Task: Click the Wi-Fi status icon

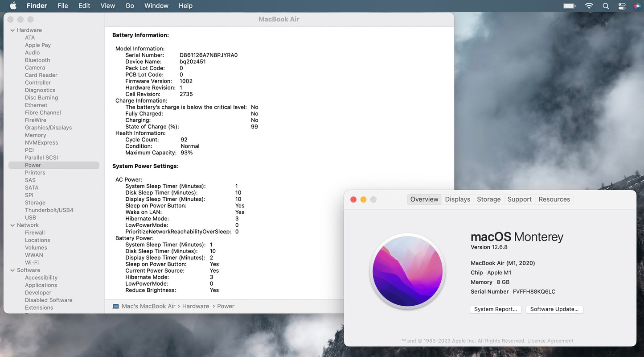Action: pyautogui.click(x=589, y=6)
